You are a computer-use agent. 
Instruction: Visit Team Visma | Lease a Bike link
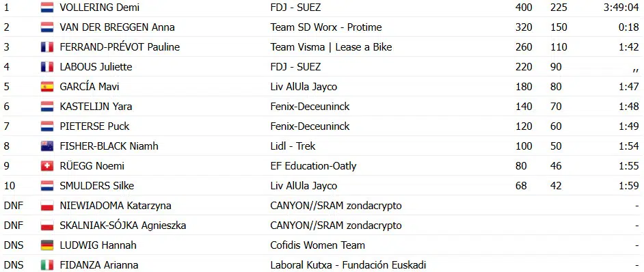331,47
